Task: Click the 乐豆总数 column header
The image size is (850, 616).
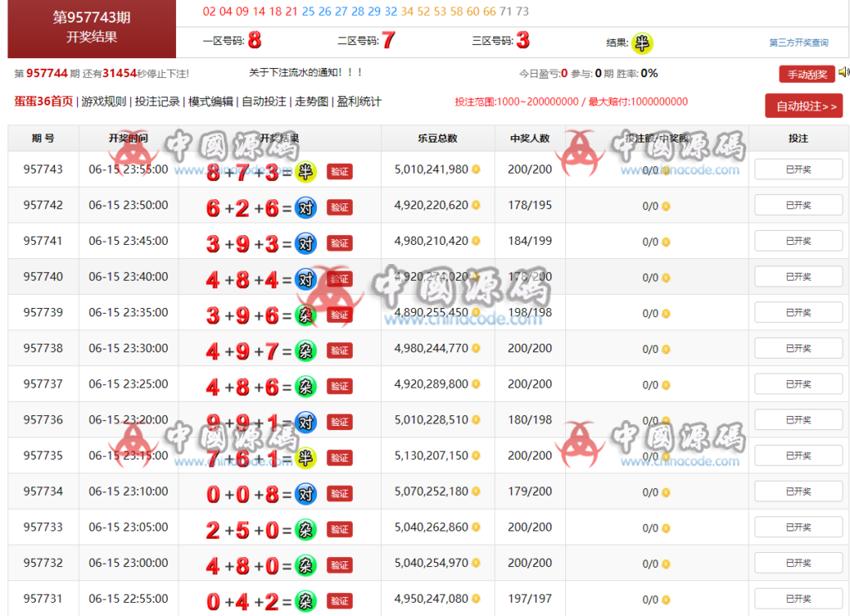Action: pyautogui.click(x=437, y=139)
